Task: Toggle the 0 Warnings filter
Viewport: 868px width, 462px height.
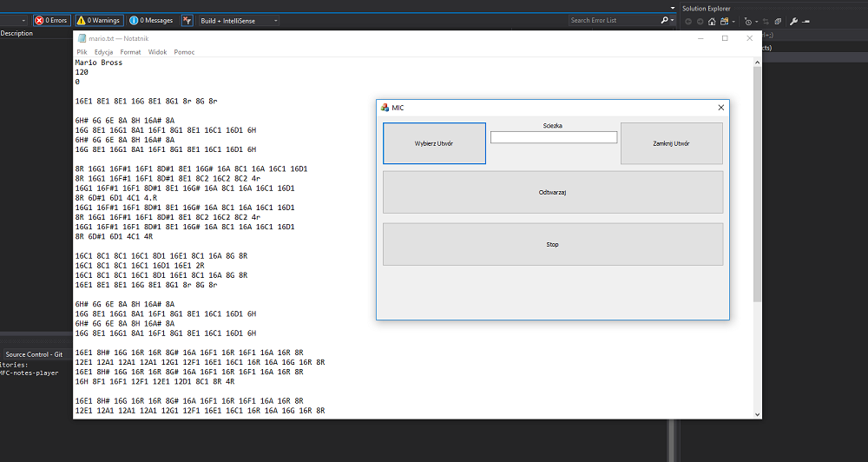Action: click(98, 20)
